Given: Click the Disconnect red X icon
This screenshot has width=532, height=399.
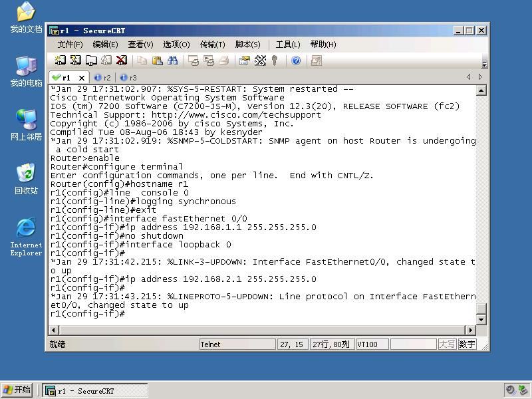Looking at the screenshot, I should point(122,61).
